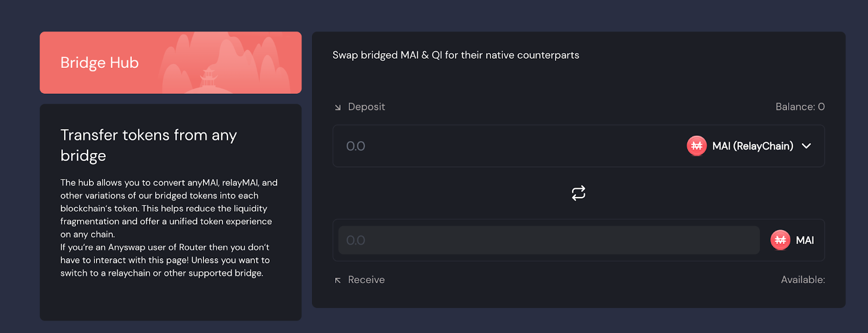Click the Deposit label text
868x333 pixels.
[366, 107]
